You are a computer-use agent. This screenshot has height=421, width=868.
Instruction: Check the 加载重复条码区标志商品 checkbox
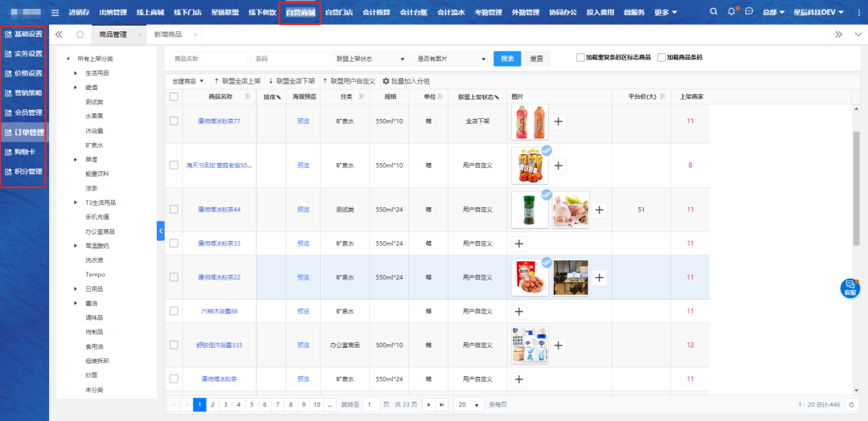click(580, 58)
